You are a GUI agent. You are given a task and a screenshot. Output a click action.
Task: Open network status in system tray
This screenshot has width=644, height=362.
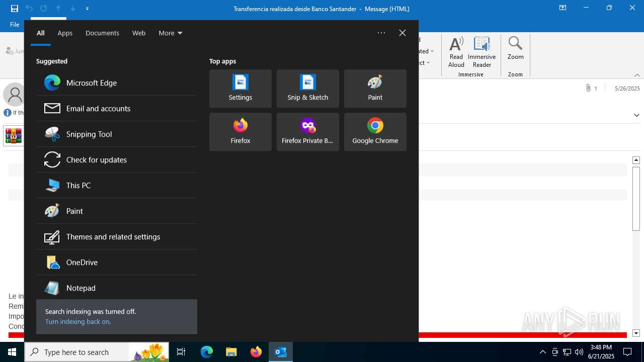567,352
